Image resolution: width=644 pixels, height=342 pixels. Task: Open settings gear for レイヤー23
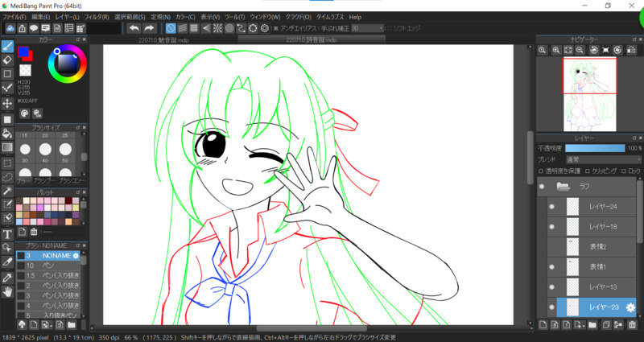(630, 307)
